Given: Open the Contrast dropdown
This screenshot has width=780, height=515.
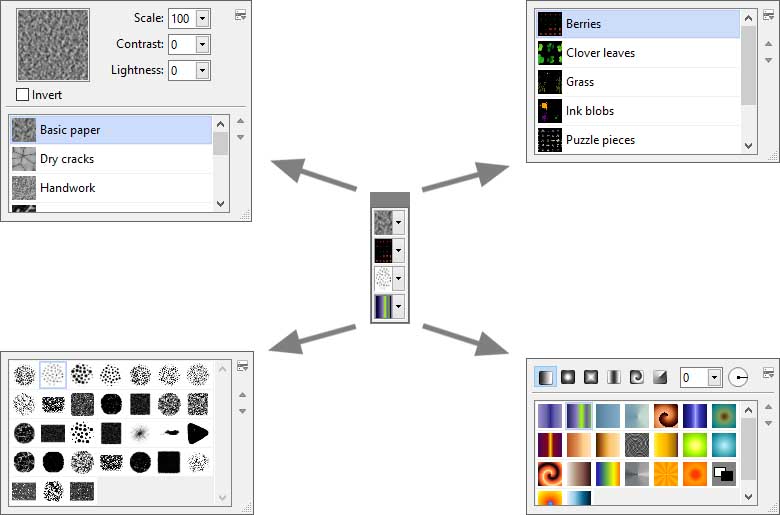Looking at the screenshot, I should pos(202,44).
